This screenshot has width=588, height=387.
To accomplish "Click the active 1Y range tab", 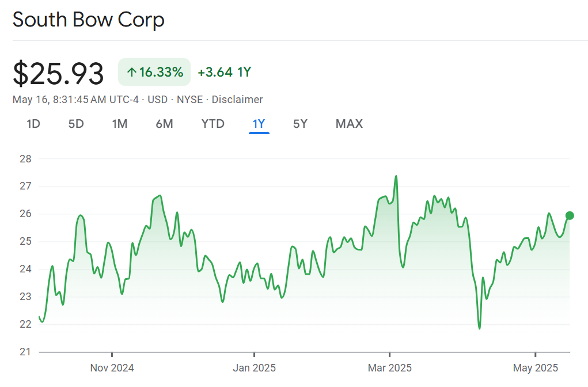I will 259,124.
